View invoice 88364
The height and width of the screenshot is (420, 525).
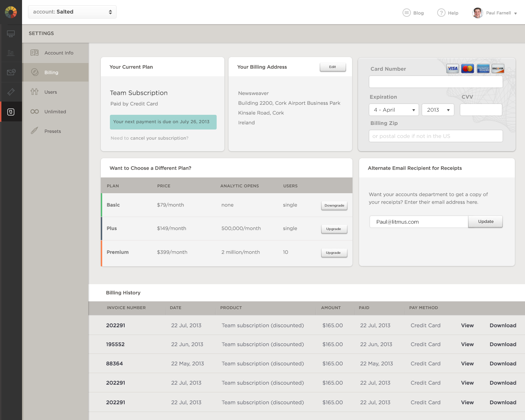[467, 364]
